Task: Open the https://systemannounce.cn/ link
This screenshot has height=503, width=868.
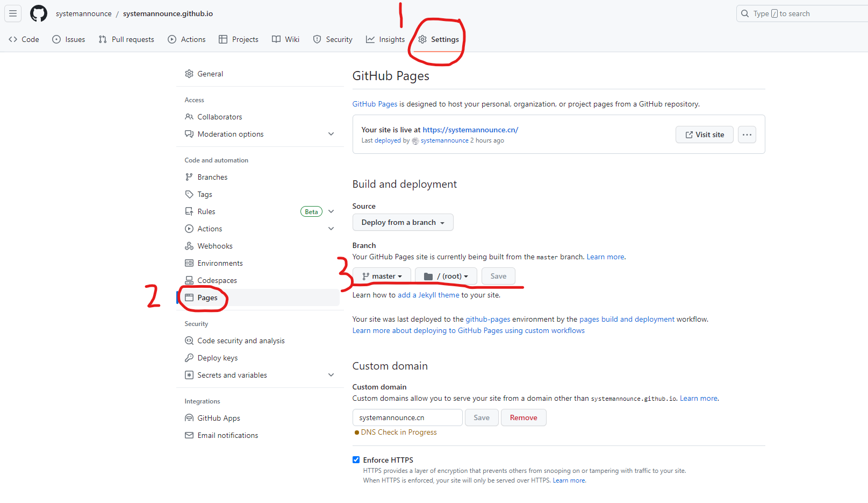Action: 470,130
